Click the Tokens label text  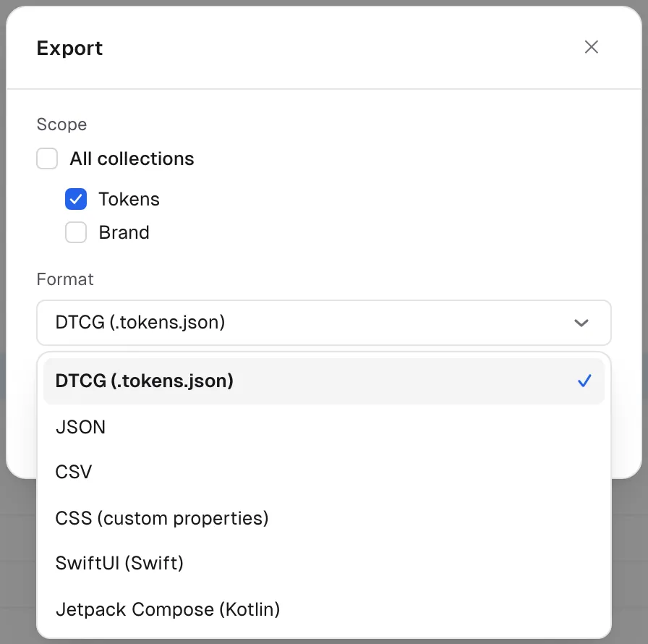click(x=129, y=199)
